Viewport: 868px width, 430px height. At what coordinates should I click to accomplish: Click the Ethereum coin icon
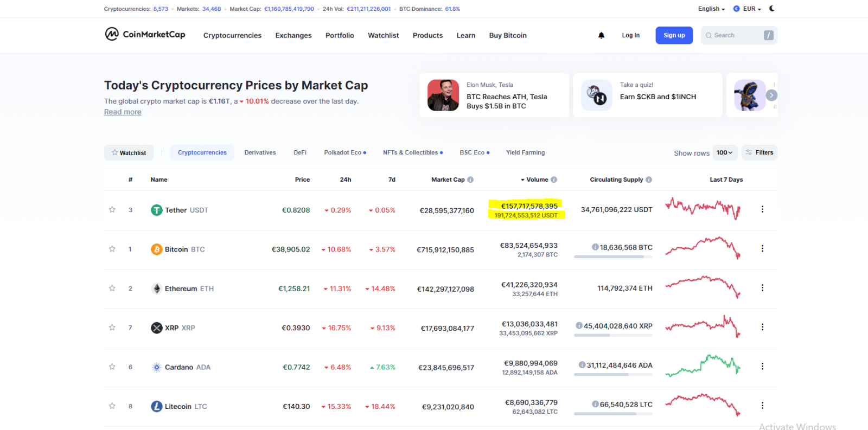(157, 288)
